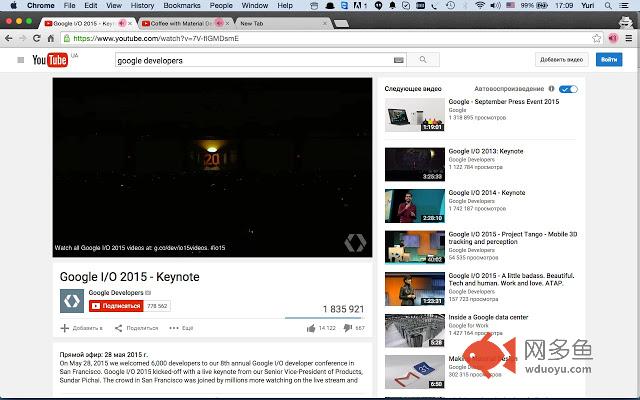
Task: Open the ATAP video thumbnail
Action: click(415, 289)
